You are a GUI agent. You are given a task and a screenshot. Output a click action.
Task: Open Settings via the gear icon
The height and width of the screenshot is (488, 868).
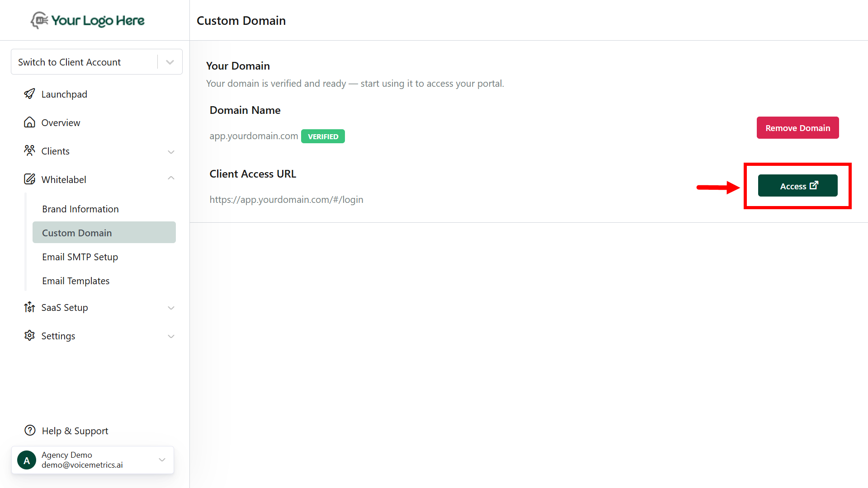point(29,335)
